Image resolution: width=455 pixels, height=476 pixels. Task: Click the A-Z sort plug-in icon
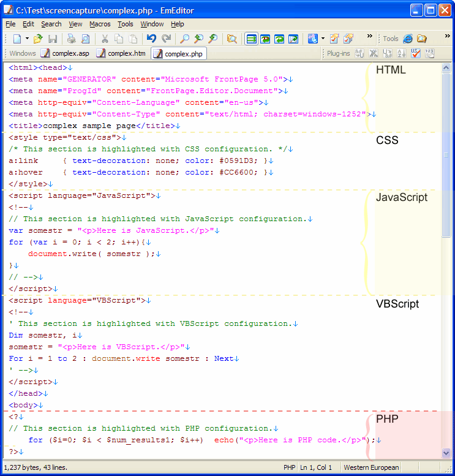tap(402, 54)
